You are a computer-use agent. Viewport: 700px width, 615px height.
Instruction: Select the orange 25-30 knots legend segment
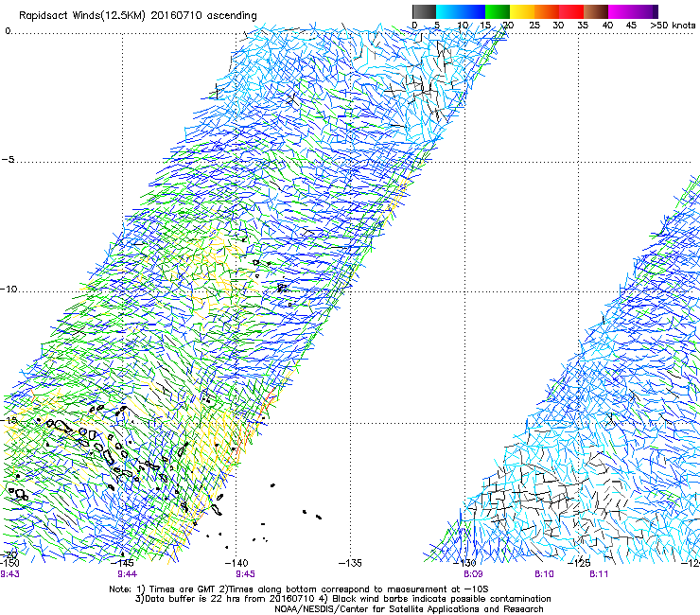coord(547,11)
